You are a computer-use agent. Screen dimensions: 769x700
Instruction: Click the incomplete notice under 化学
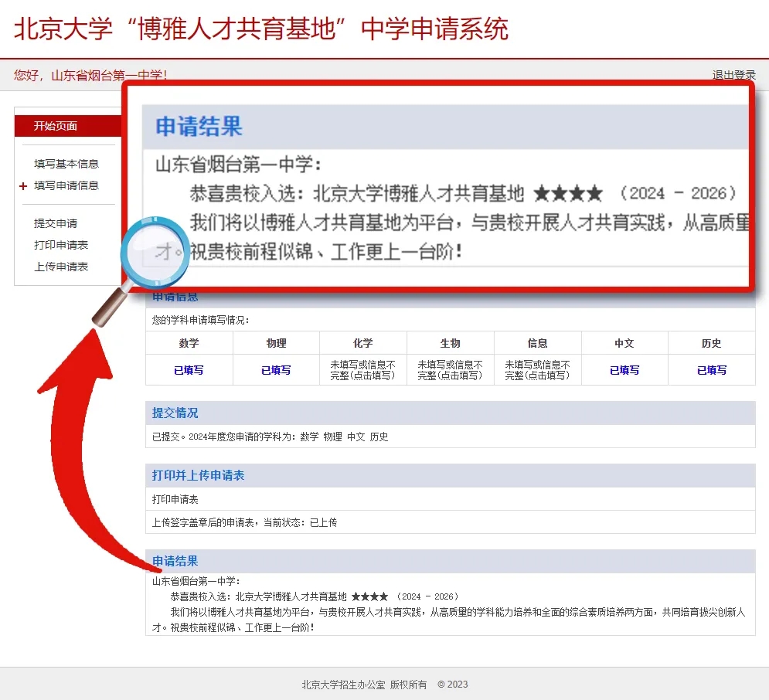point(363,370)
